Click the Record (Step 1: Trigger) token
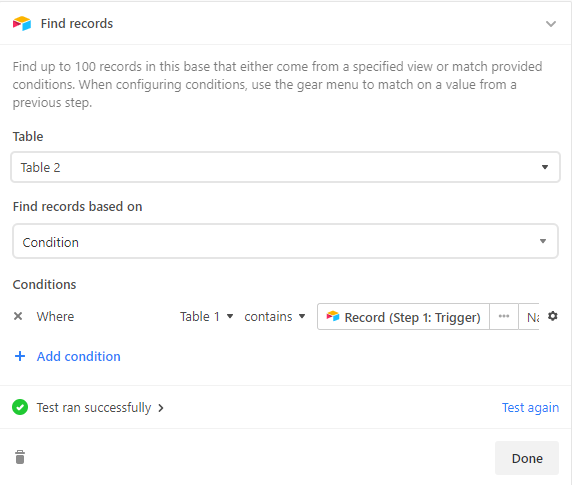The height and width of the screenshot is (485, 572). [x=403, y=317]
